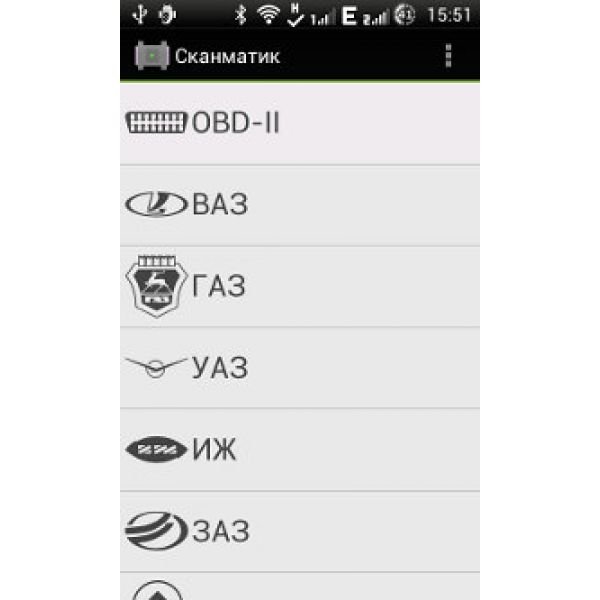The image size is (600, 600).
Task: Choose ГАЗ from the make list
Action: point(300,287)
